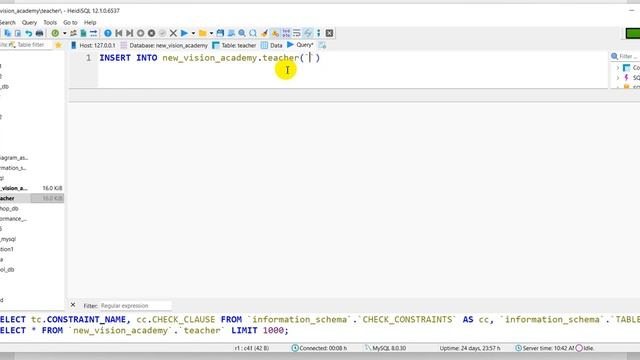Open the Run query dropdown arrow

point(193,33)
